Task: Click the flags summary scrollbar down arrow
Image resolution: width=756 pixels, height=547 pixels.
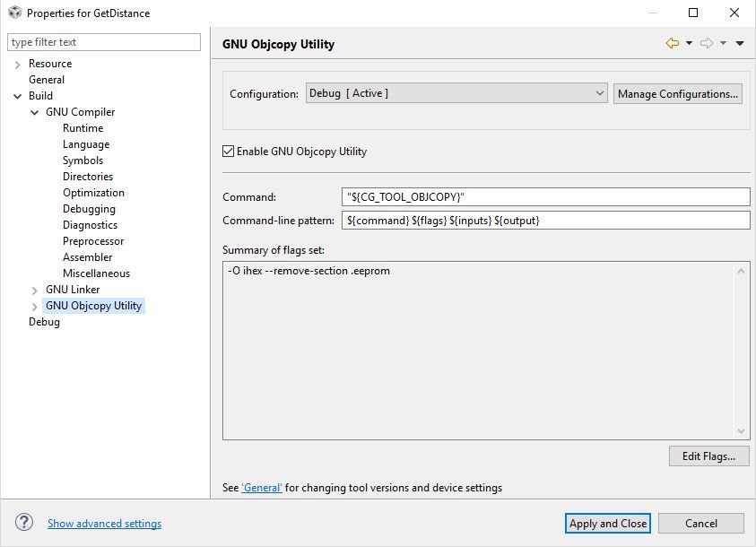Action: click(741, 431)
